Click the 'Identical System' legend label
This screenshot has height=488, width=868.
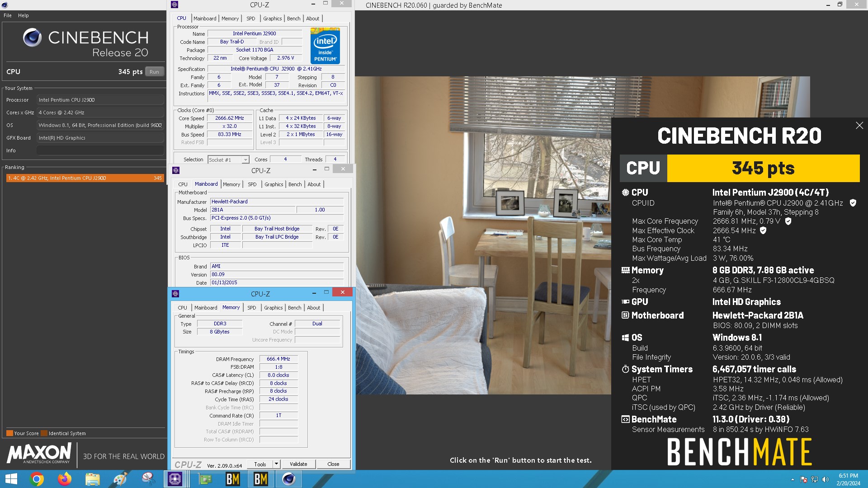point(67,433)
